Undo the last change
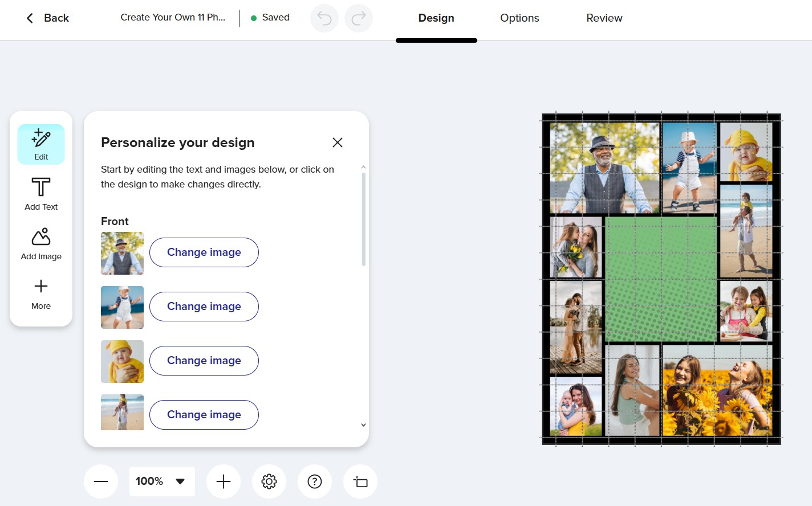812x506 pixels. 324,18
